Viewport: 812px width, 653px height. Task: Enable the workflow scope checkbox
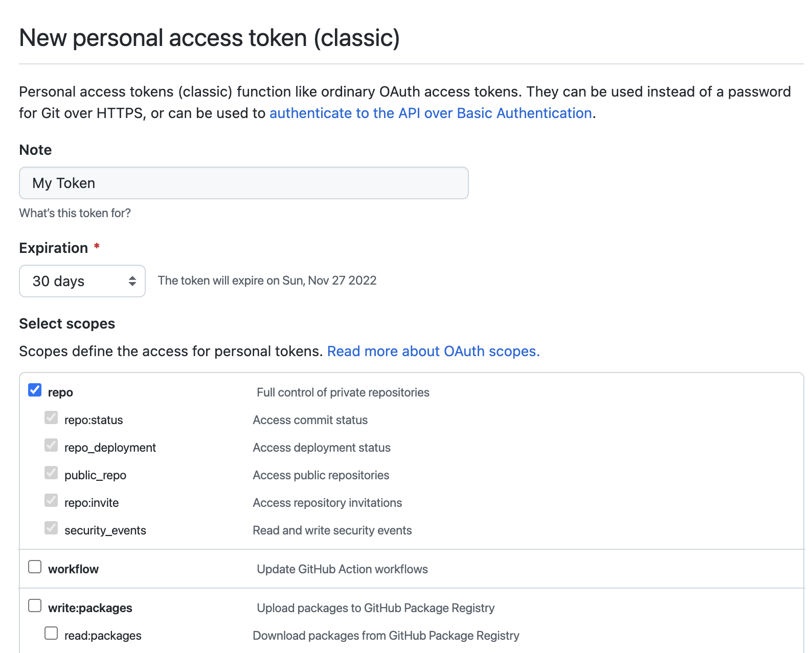coord(35,567)
